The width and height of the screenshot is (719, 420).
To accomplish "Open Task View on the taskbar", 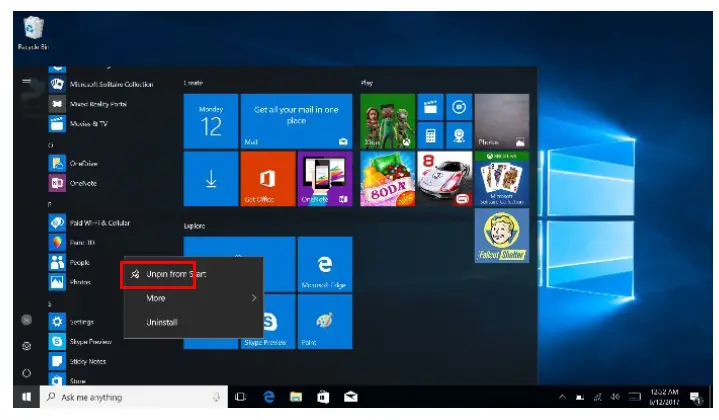I will tap(240, 397).
